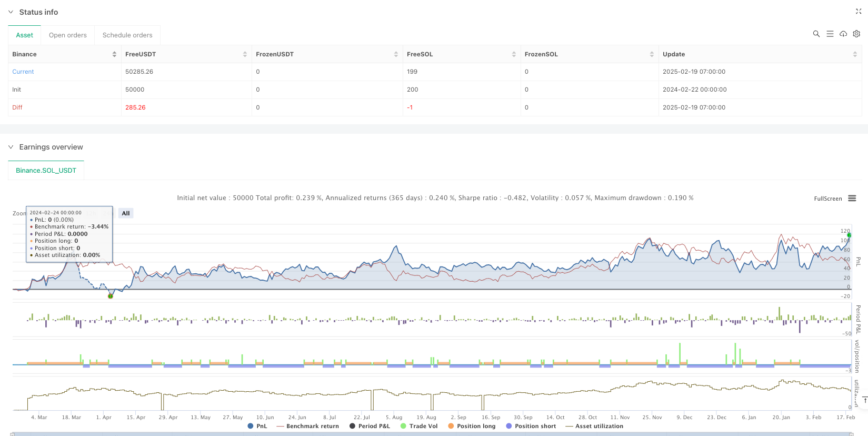Toggle Benchmark return series visibility
This screenshot has height=436, width=868.
coord(307,426)
